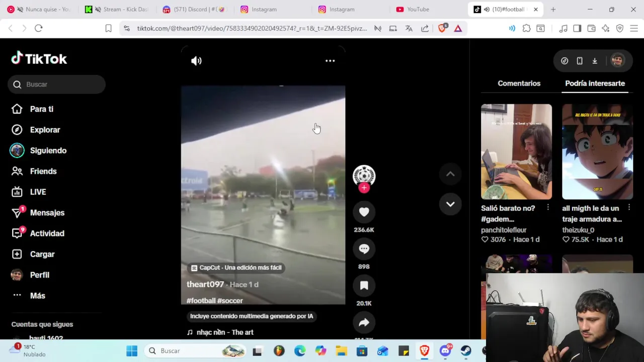This screenshot has height=362, width=644.
Task: Open options for all migth video
Action: click(629, 208)
